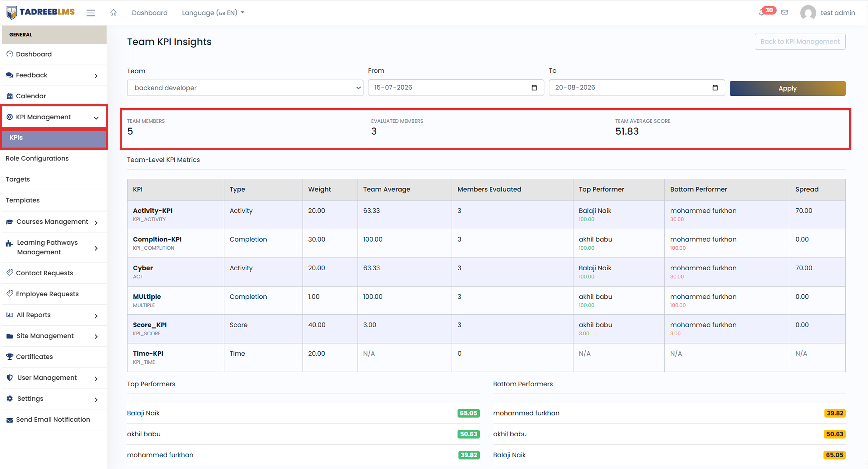Screen dimensions: 868x469
Task: Click the Contact Requests icon
Action: (10, 272)
